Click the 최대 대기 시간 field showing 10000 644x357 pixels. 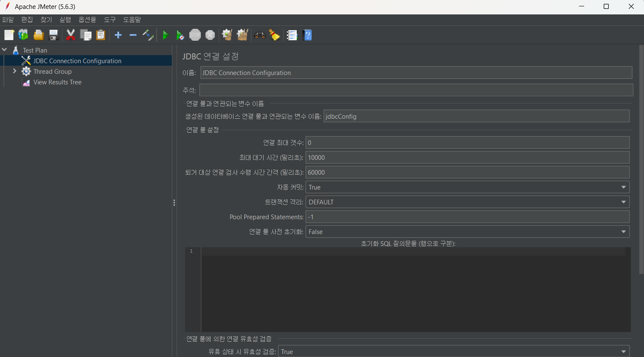[x=467, y=157]
